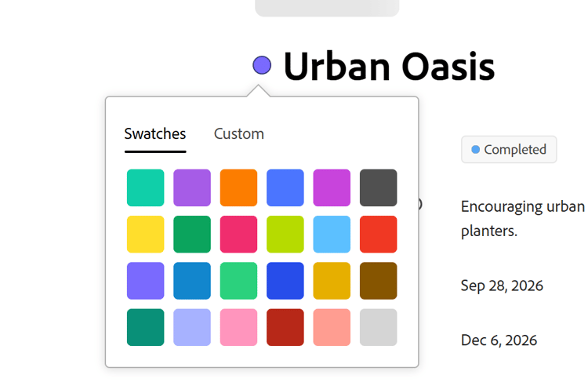The height and width of the screenshot is (382, 588).
Task: Click the Urban Oasis title
Action: click(x=389, y=67)
